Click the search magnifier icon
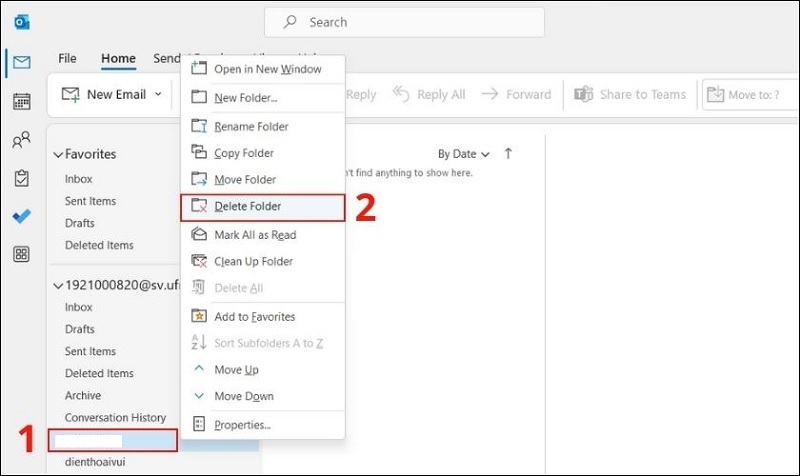The width and height of the screenshot is (800, 476). 290,22
